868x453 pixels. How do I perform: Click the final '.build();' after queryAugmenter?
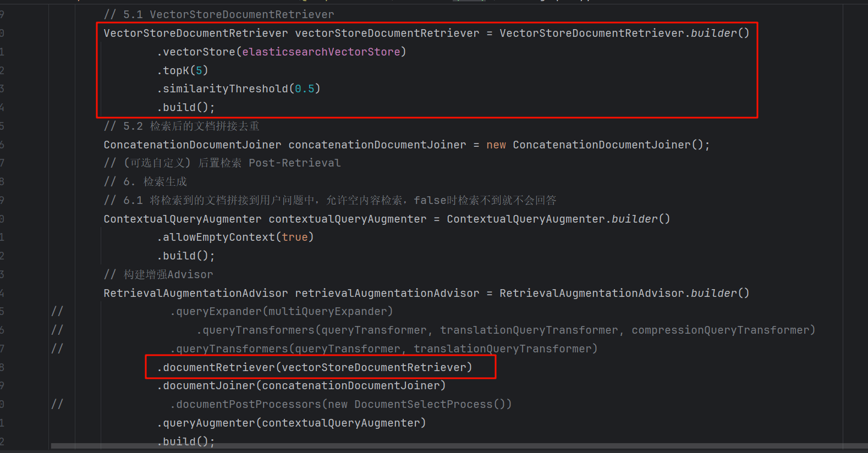tap(186, 441)
